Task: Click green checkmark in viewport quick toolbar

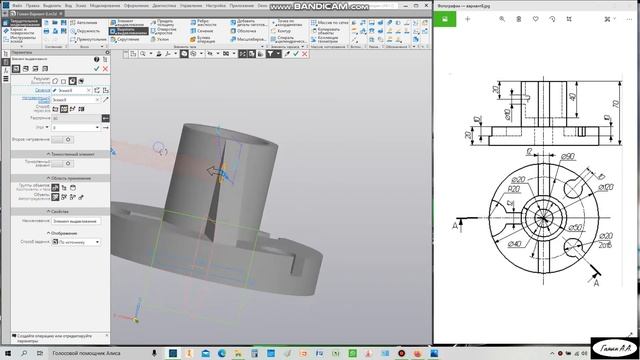Action: 296,54
